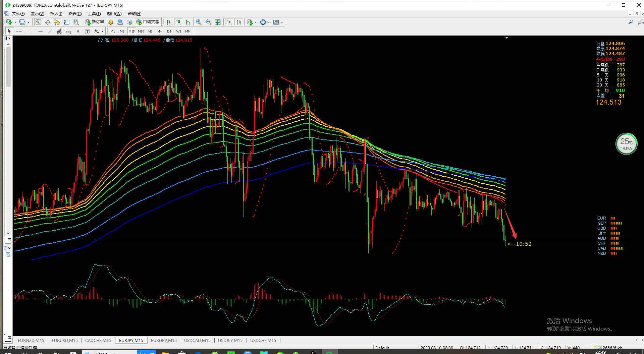This screenshot has height=354, width=644.
Task: Select the cursor pointer tool
Action: (9, 31)
